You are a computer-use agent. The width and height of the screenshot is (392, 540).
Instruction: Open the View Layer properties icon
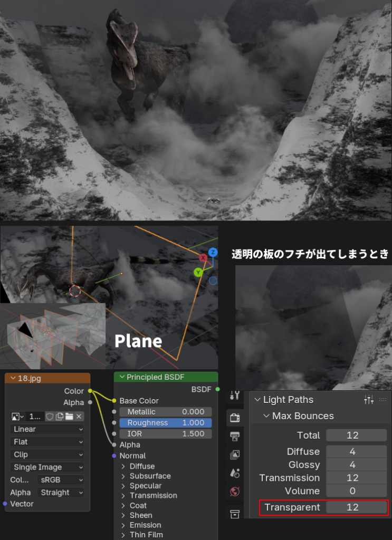click(235, 455)
